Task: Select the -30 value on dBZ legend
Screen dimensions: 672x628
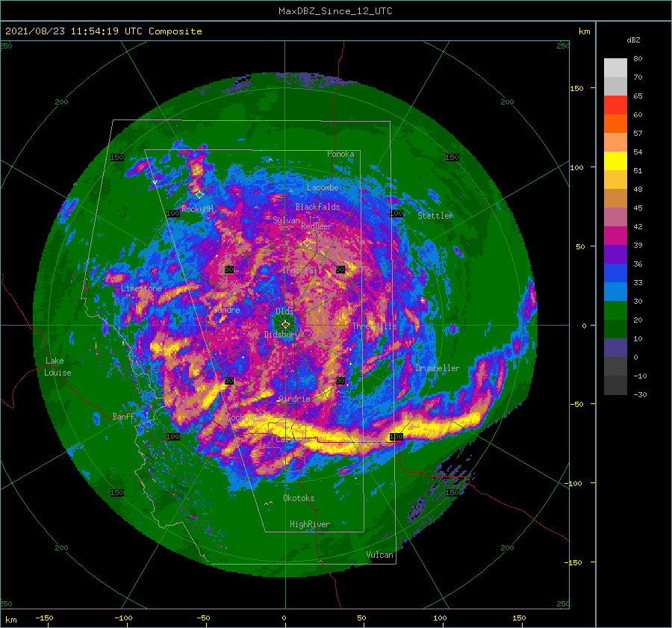Action: 640,395
